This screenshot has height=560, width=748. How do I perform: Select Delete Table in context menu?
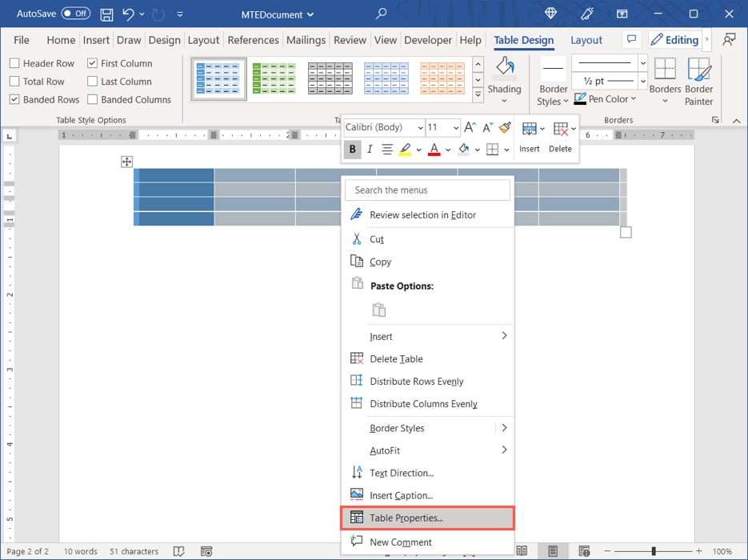point(396,359)
